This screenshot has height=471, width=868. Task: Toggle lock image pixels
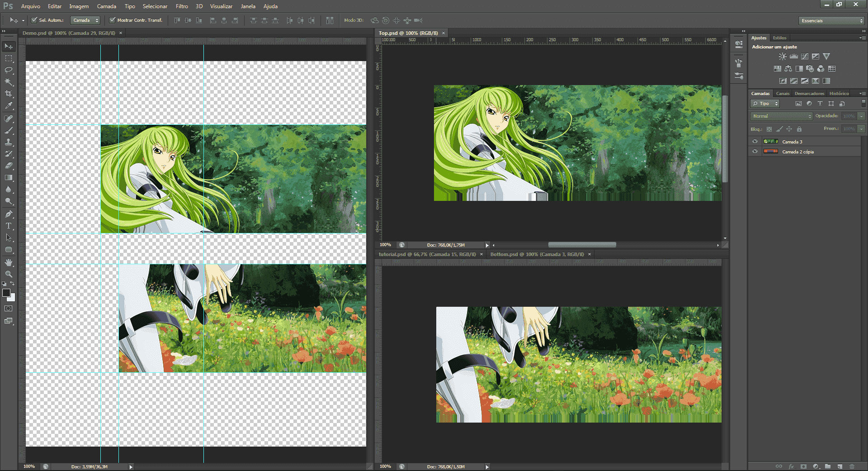[779, 129]
